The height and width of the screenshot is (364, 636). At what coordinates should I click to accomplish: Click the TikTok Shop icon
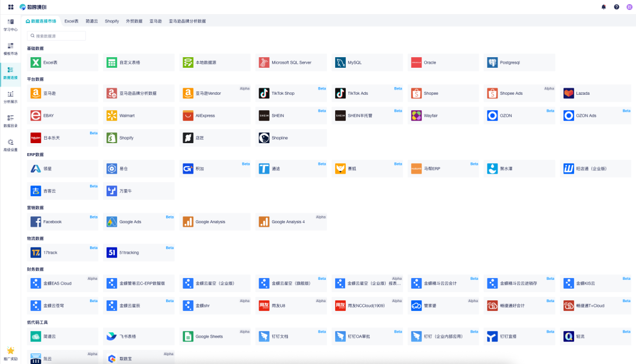pos(264,93)
